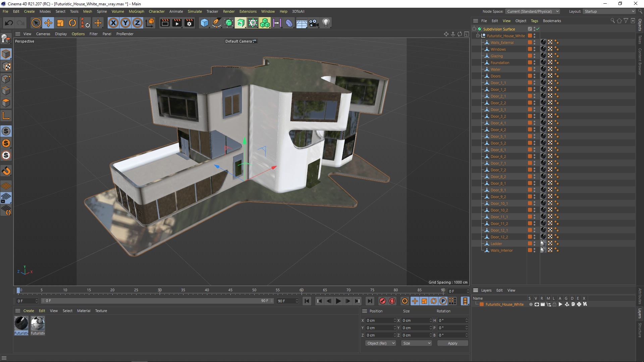Click the Play Forwards button
Viewport: 644px width, 362px height.
tap(338, 301)
